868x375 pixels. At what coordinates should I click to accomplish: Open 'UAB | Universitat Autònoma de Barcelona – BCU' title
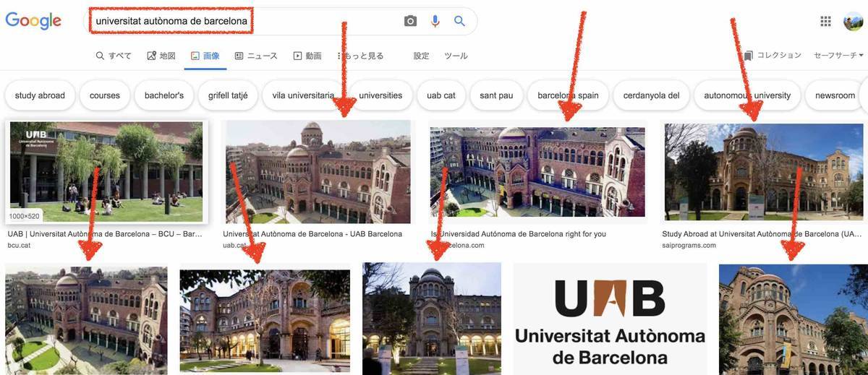105,234
